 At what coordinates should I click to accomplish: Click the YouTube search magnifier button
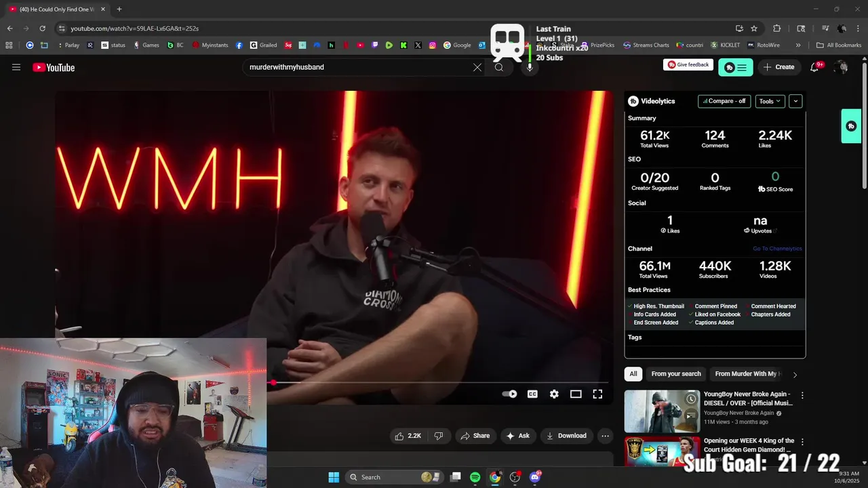click(x=499, y=67)
